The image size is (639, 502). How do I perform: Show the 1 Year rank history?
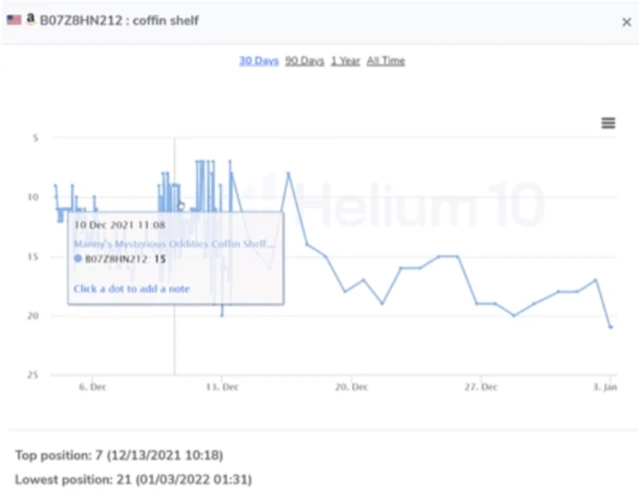coord(345,61)
